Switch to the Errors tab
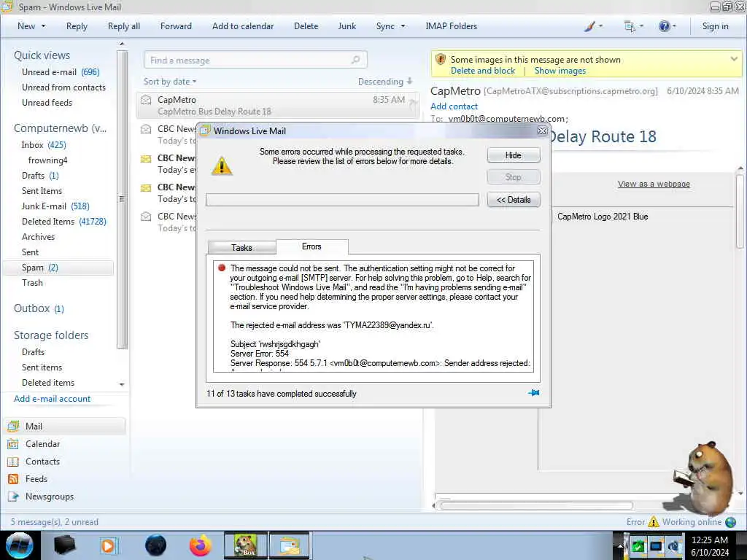 (x=312, y=246)
